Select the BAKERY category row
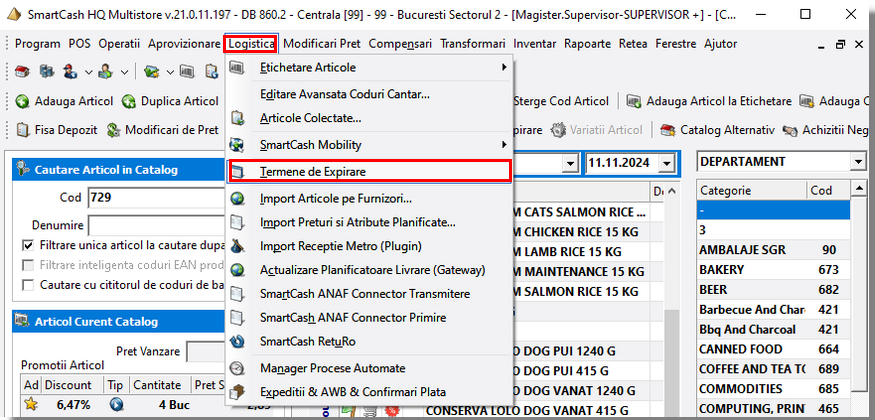 pos(773,270)
